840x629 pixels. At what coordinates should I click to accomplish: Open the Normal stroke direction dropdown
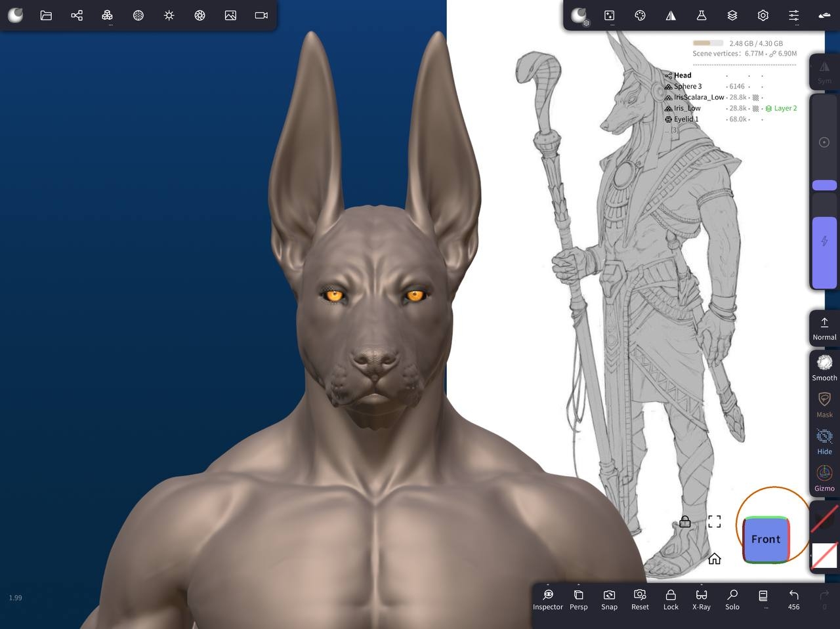824,327
